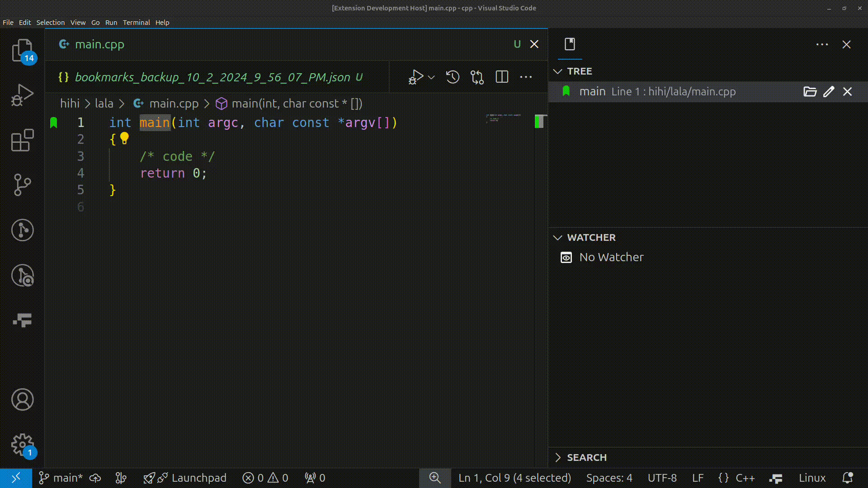The height and width of the screenshot is (488, 868).
Task: Edit the main bookmark label
Action: coord(829,92)
